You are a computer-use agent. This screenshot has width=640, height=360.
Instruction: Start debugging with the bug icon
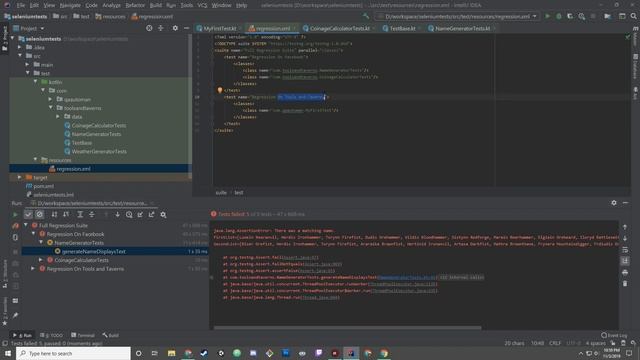click(559, 16)
